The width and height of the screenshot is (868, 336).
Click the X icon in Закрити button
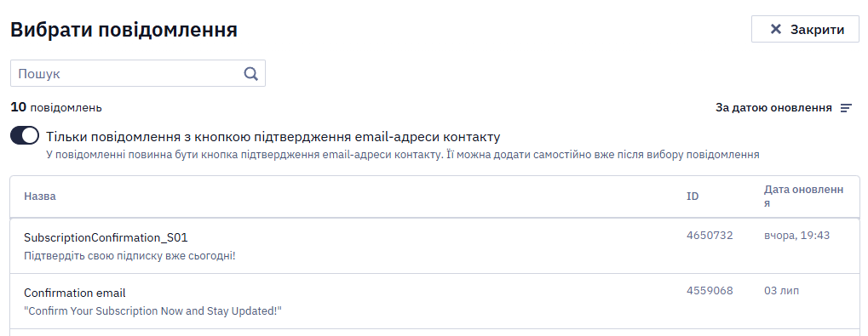tap(775, 29)
